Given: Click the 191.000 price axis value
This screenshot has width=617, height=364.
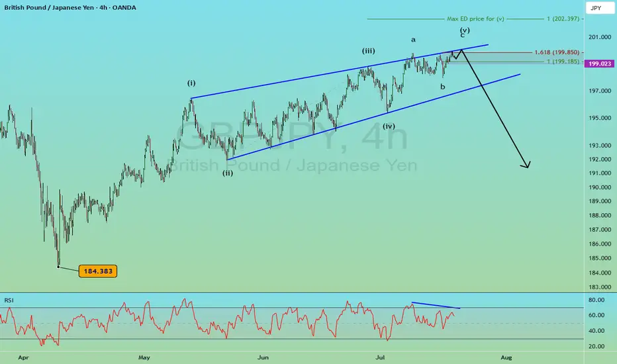Looking at the screenshot, I should 600,173.
